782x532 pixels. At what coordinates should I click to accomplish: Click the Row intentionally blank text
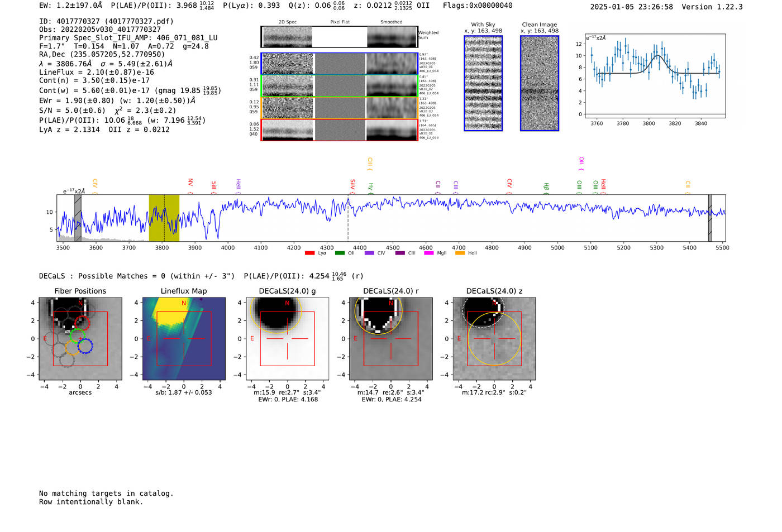91,502
